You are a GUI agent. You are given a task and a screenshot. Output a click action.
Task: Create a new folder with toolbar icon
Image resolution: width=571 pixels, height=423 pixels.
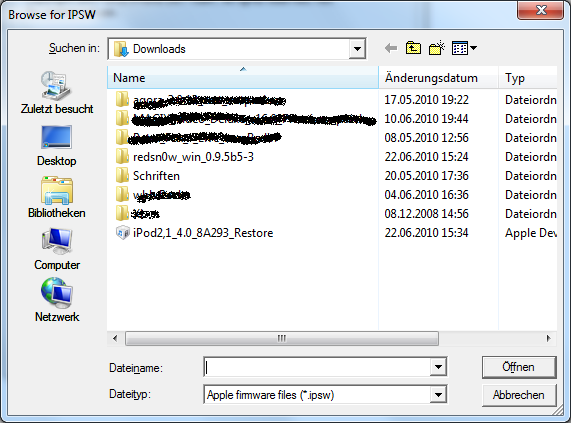(x=437, y=48)
